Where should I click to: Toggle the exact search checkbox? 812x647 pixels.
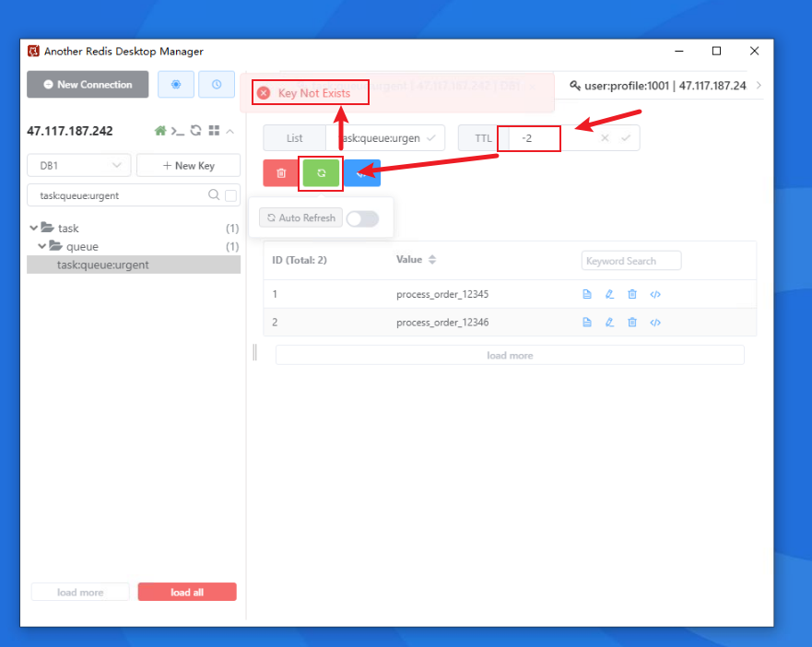(x=231, y=195)
